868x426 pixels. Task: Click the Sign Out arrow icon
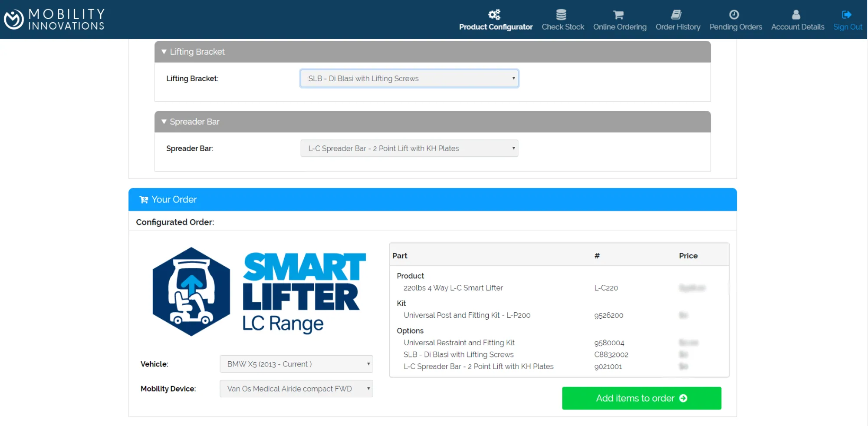(x=846, y=15)
